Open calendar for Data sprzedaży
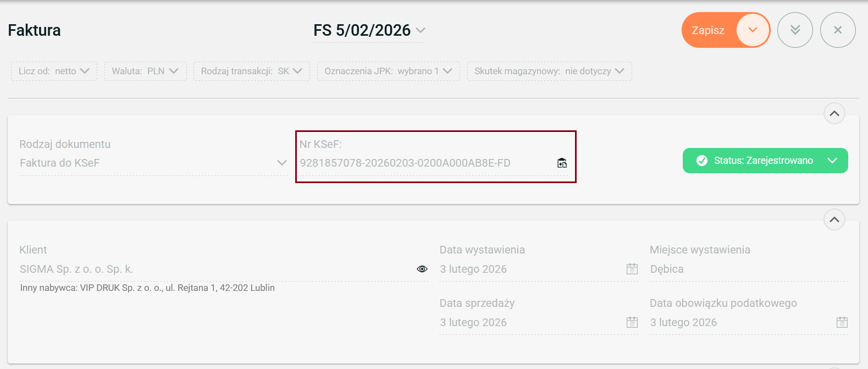 [632, 322]
